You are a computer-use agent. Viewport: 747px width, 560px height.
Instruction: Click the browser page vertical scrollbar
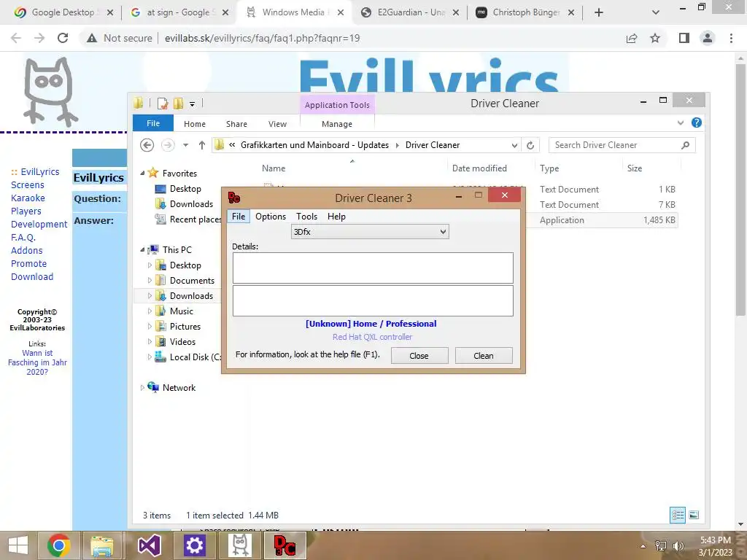(740, 190)
